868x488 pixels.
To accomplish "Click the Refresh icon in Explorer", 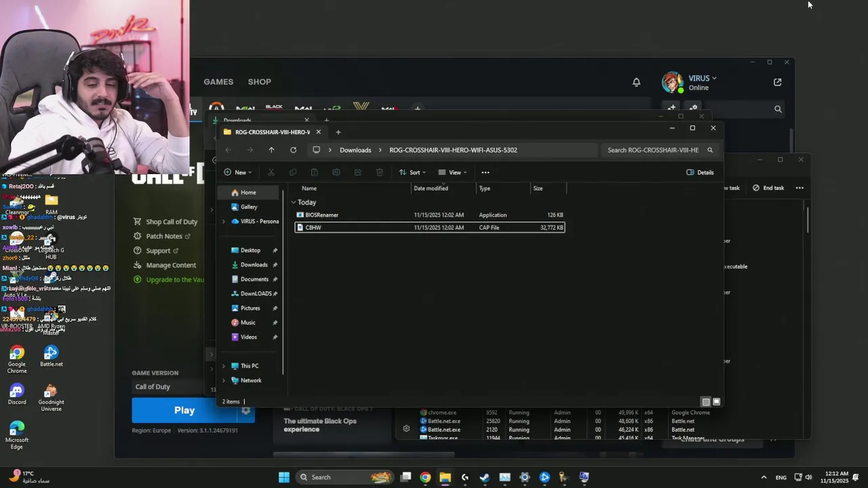I will 293,150.
